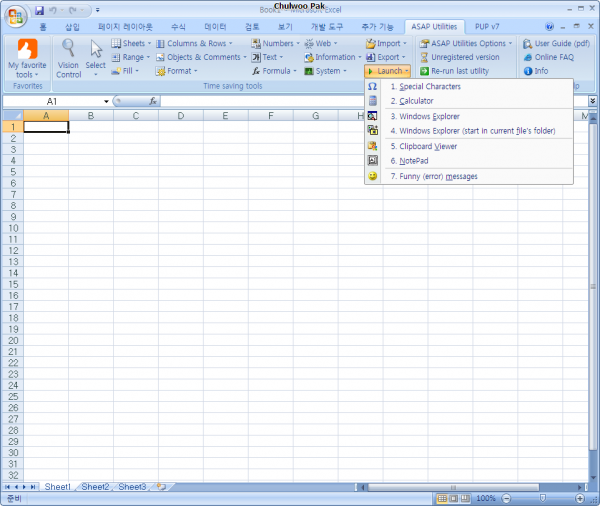Expand the Sheets dropdown
This screenshot has width=600, height=506.
coord(131,43)
